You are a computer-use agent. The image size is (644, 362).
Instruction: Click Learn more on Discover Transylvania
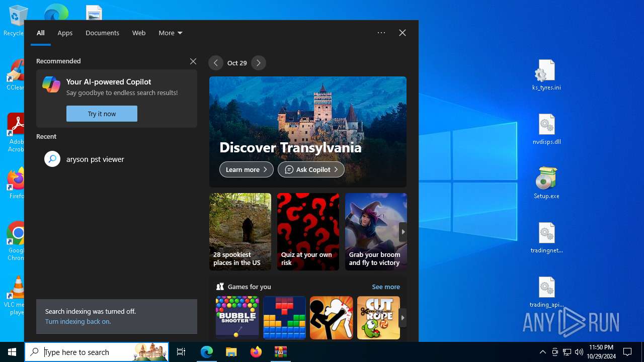point(247,169)
